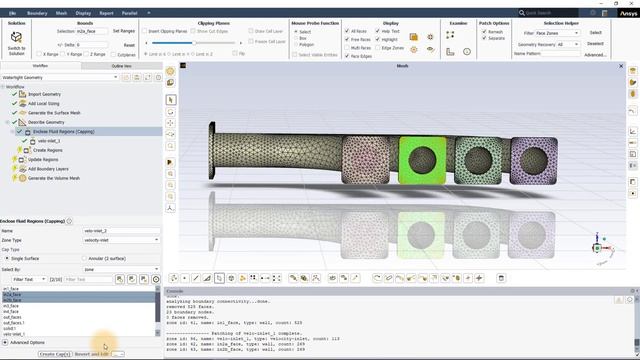Click the Revert and Edit button
640x360 pixels.
(92, 354)
